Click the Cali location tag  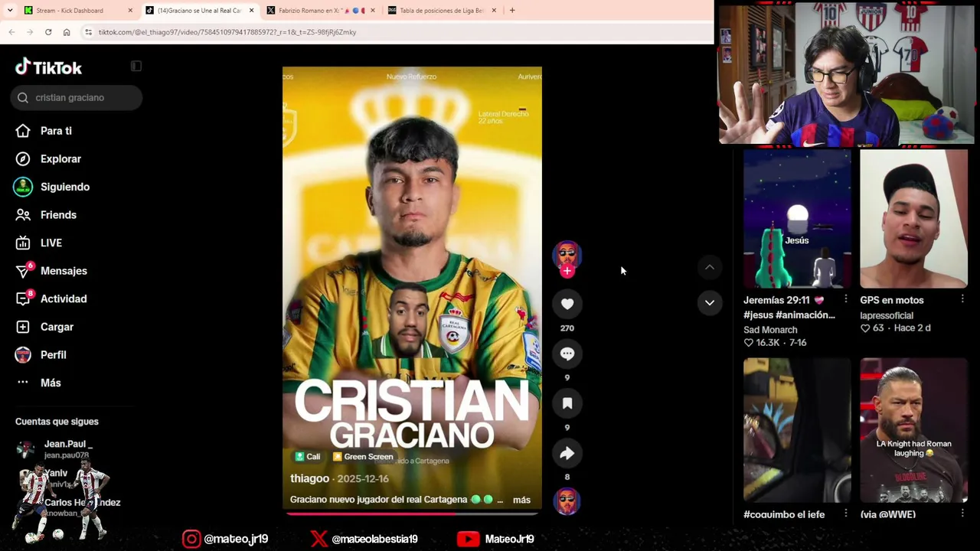pyautogui.click(x=308, y=457)
